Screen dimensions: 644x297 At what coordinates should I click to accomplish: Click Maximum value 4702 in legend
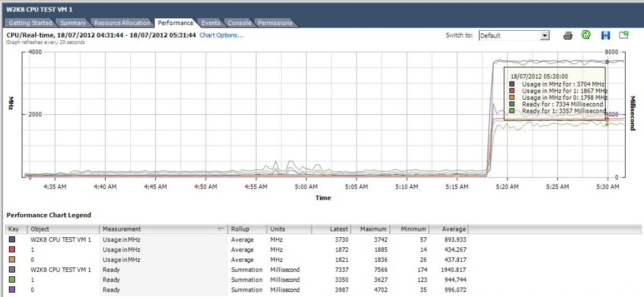click(x=379, y=290)
